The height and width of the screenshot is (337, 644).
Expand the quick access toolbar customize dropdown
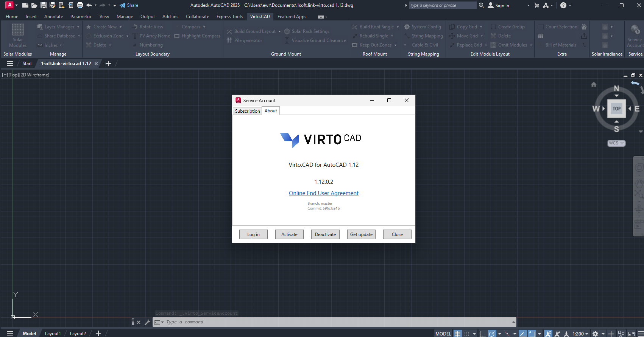point(115,5)
